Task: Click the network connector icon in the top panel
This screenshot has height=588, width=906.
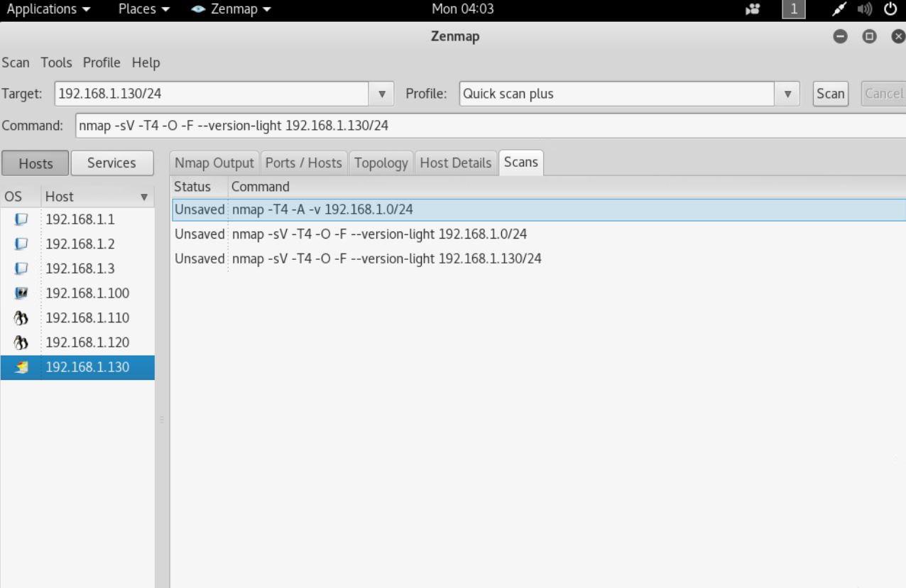Action: pos(841,9)
